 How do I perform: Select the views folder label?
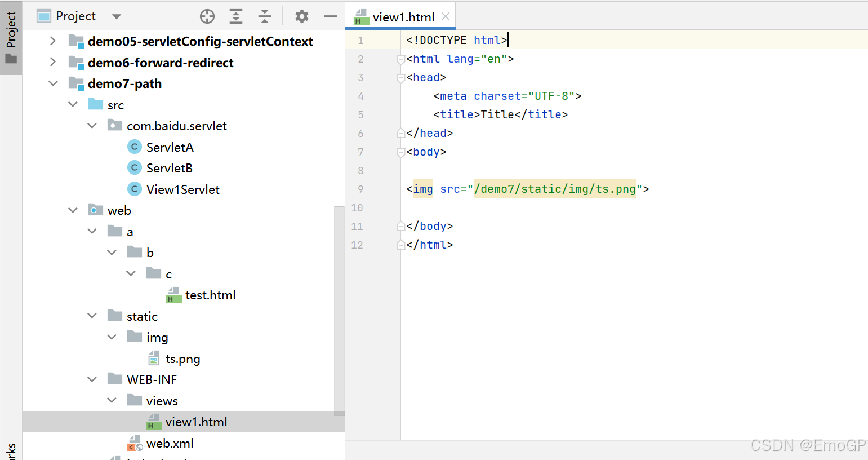coord(162,401)
